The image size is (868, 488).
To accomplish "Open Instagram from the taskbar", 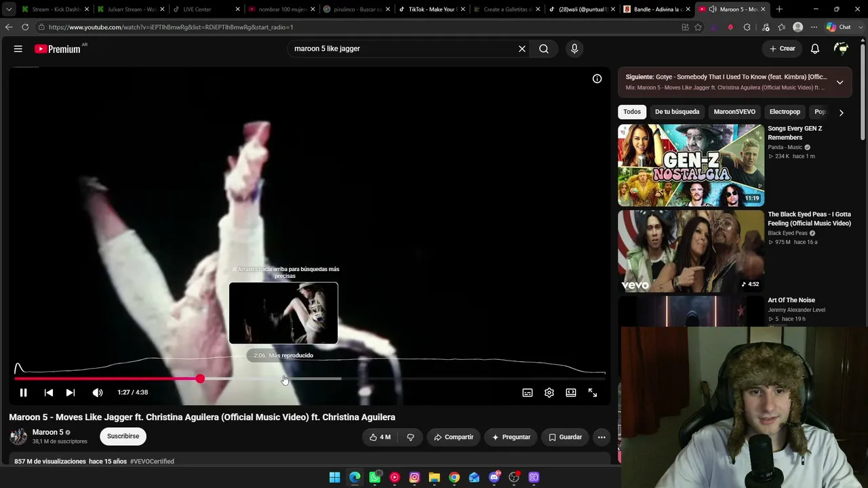I will pyautogui.click(x=414, y=478).
